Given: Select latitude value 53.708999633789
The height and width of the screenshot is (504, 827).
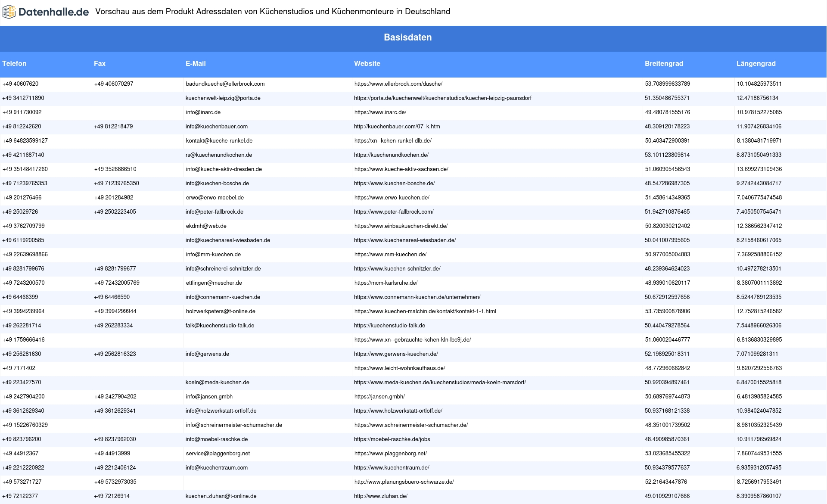Looking at the screenshot, I should (x=668, y=84).
